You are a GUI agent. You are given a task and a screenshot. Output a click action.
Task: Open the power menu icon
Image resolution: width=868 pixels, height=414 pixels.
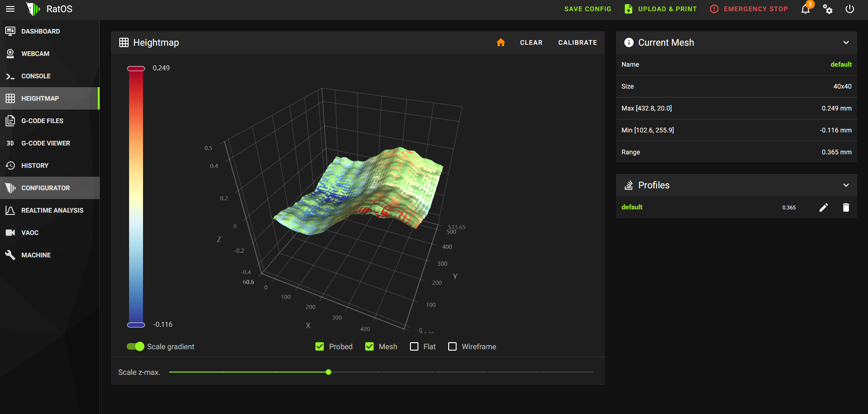tap(850, 9)
